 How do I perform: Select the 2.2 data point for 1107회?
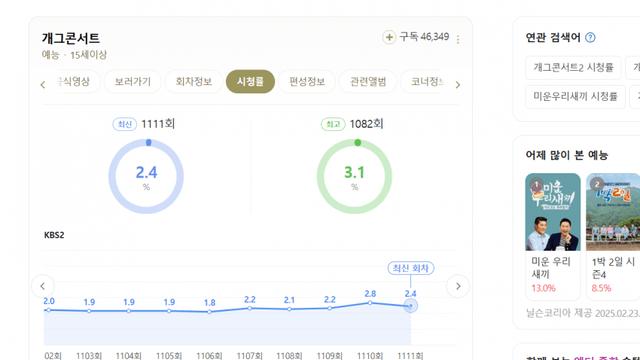pos(250,308)
